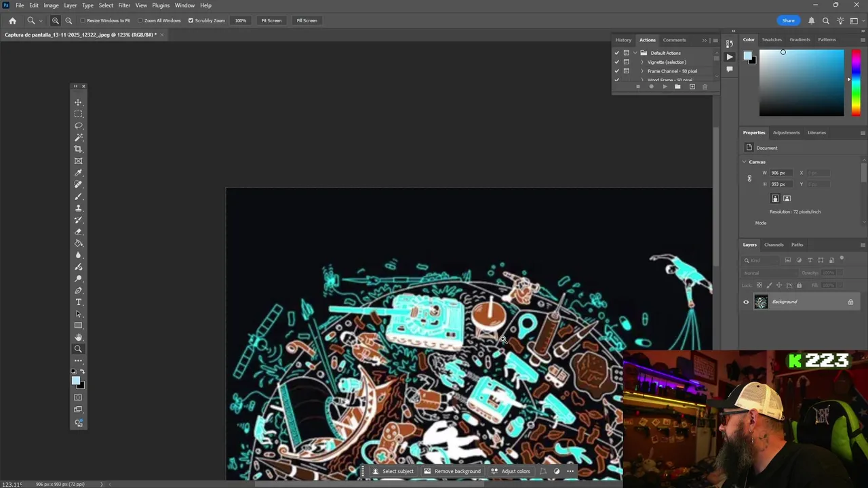Image resolution: width=868 pixels, height=488 pixels.
Task: Select the Move tool
Action: pos(78,102)
